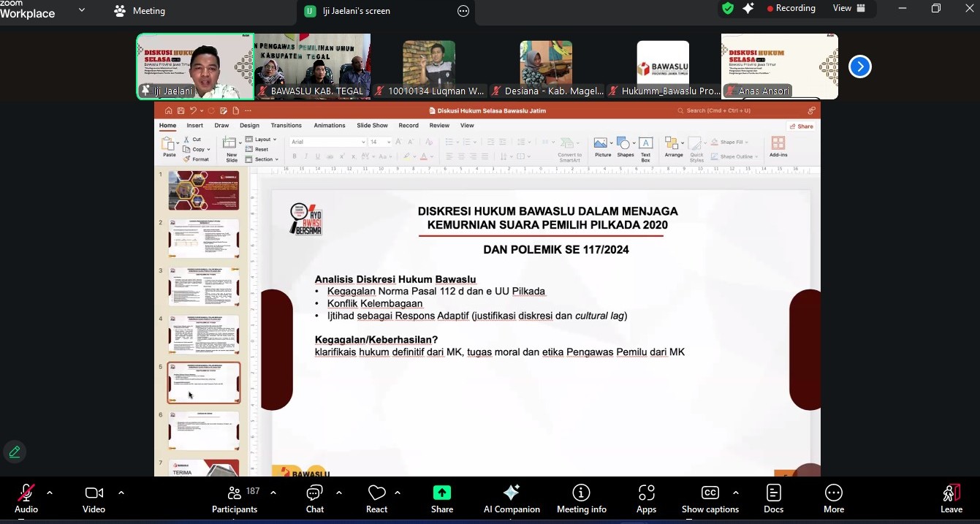Launch AI Companion in Zoom
The height and width of the screenshot is (524, 980).
512,498
